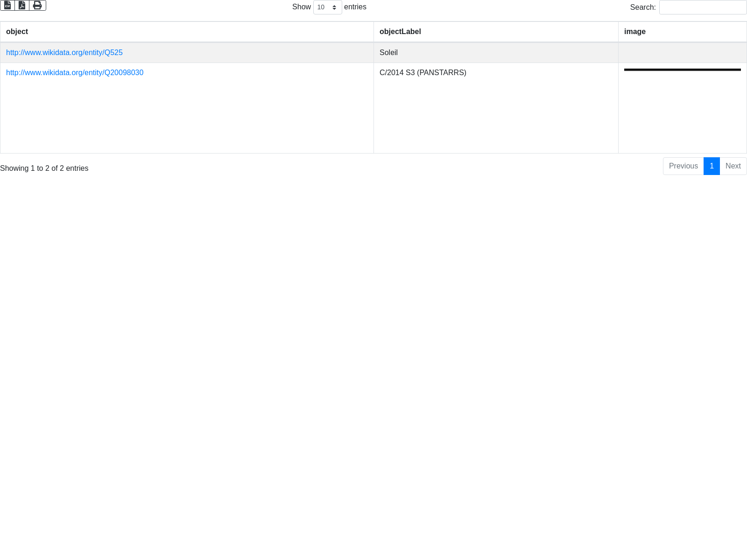Screen dimensions: 747x560
Task: Sort by the object column header
Action: click(17, 32)
